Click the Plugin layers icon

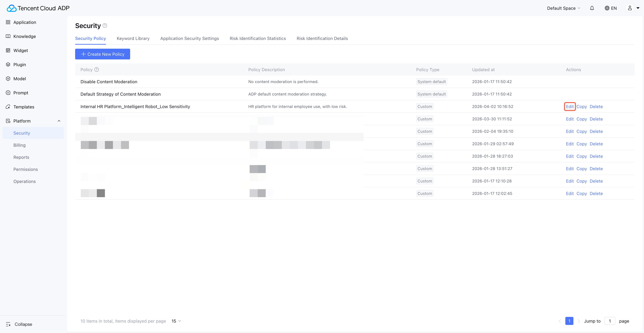tap(8, 65)
